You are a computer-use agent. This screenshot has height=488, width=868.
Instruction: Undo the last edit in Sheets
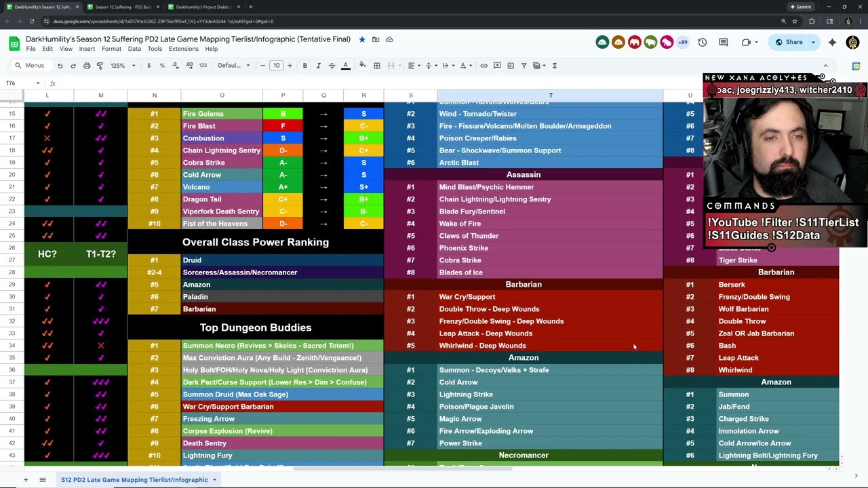pos(60,66)
